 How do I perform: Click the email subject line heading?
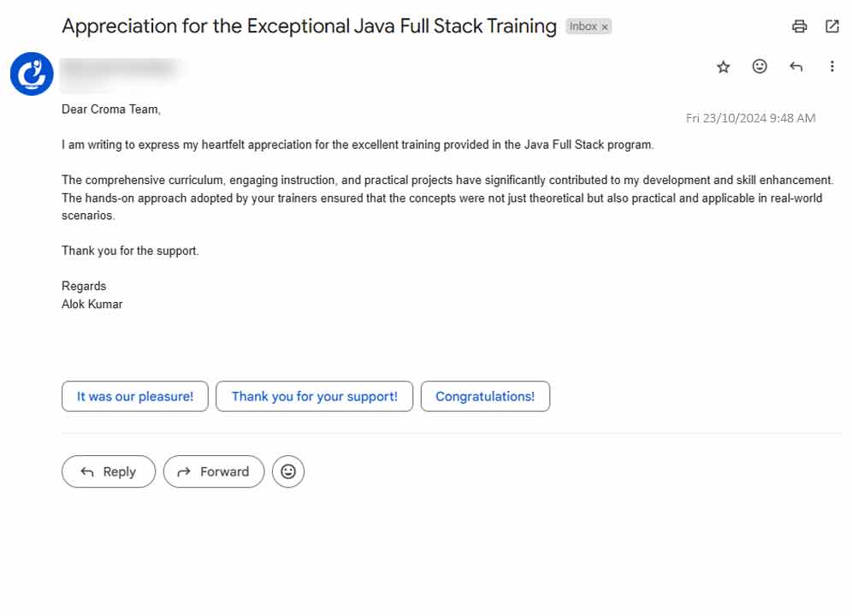(309, 27)
